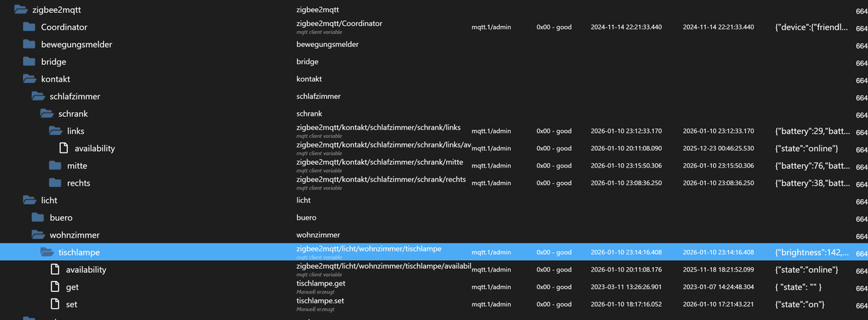Click the value starting {"device":{"friendl
The image size is (868, 320).
click(812, 27)
